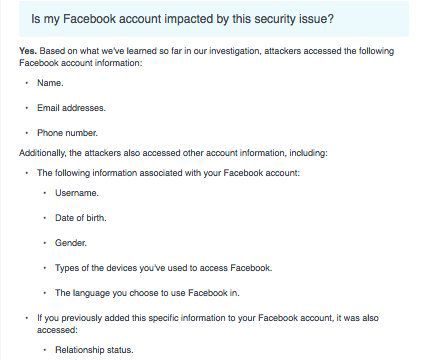Select the "Relationship status." list entry
The image size is (428, 360).
point(94,350)
